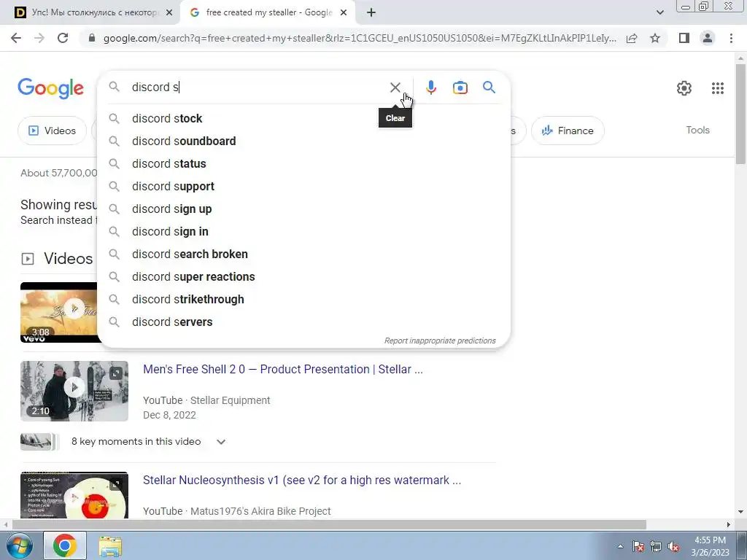Open Chrome side panel icon

point(684,38)
